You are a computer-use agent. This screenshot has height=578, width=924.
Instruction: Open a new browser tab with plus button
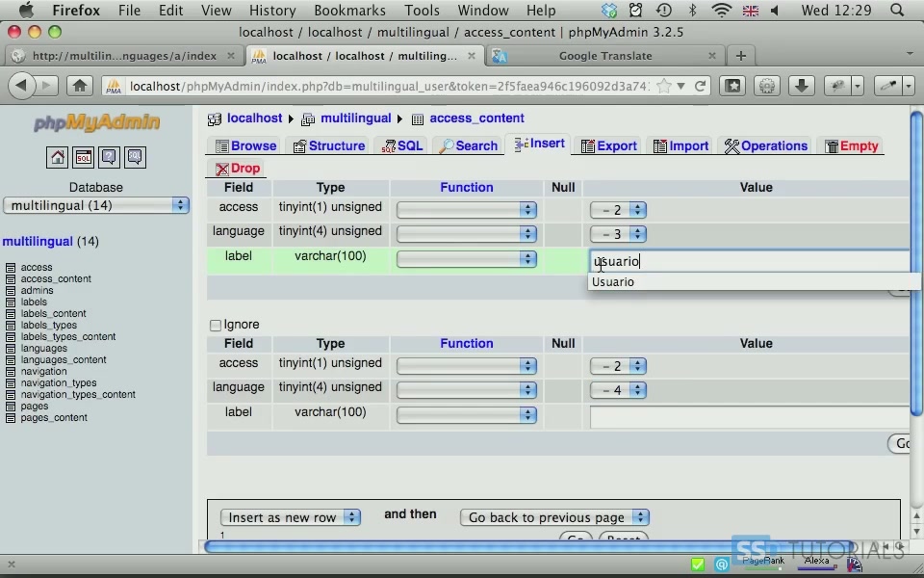click(741, 56)
